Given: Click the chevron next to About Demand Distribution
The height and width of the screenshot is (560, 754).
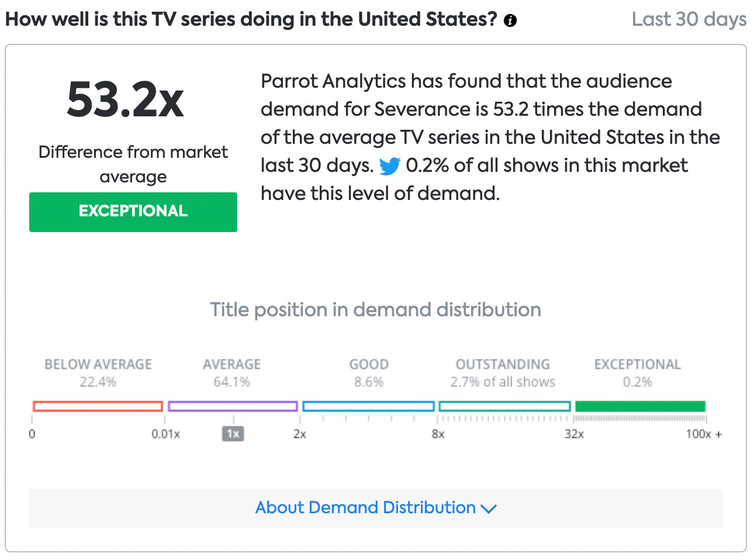Looking at the screenshot, I should click(x=489, y=509).
